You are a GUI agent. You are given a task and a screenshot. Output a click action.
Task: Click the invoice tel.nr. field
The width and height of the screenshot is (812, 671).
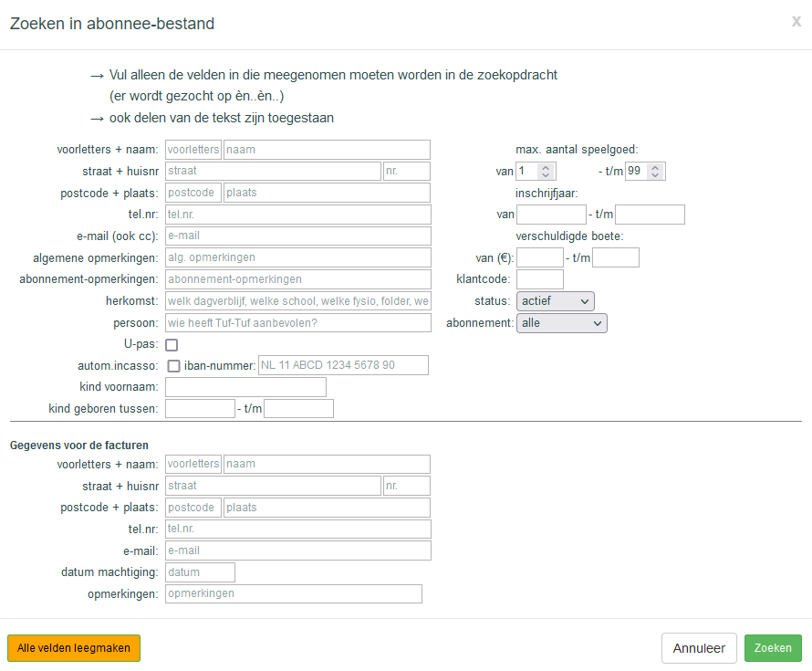click(298, 529)
